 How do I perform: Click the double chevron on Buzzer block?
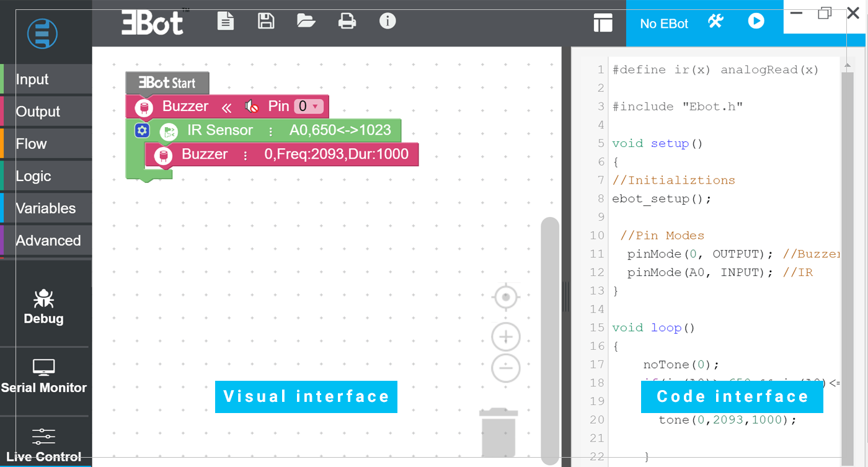(x=226, y=107)
